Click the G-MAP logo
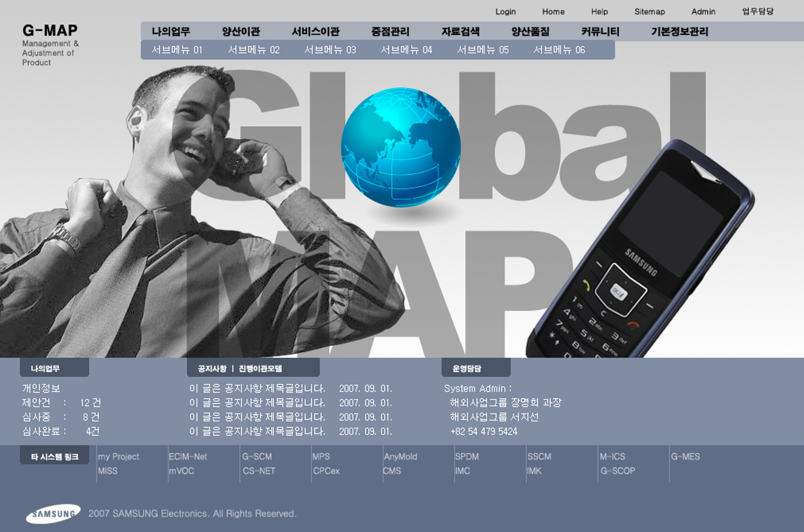The image size is (804, 532). point(50,31)
